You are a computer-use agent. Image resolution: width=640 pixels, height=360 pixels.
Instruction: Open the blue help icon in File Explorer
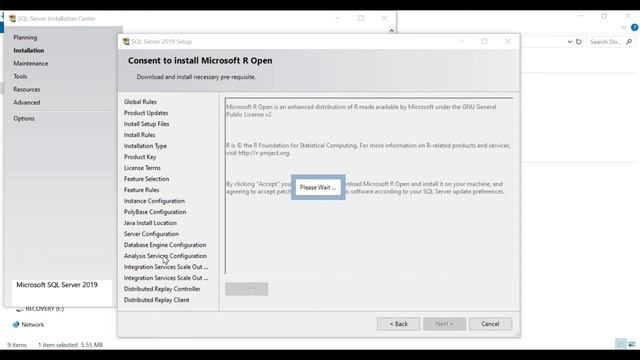pos(634,27)
